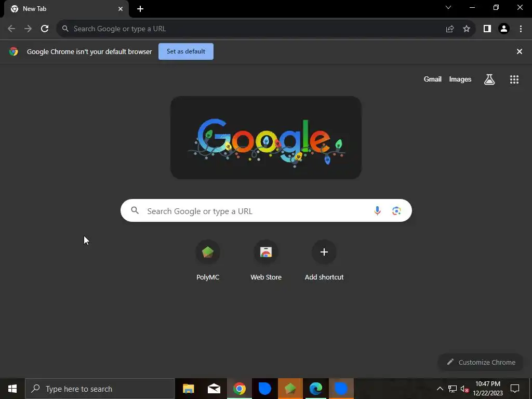Open the Windows Start menu
Screen dimensions: 532x399
[x=12, y=389]
